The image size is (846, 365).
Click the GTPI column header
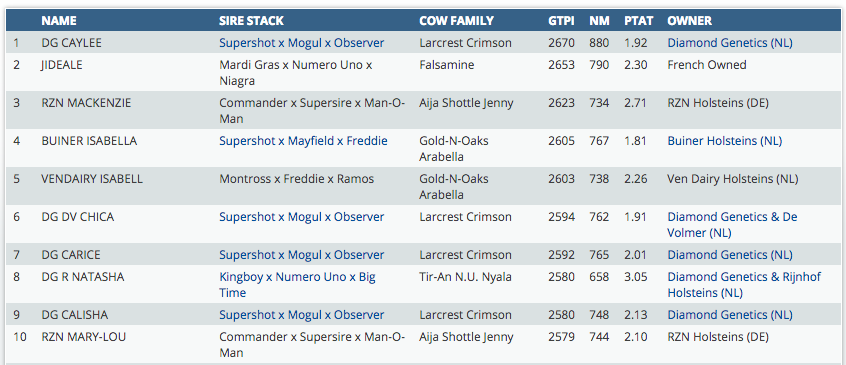pyautogui.click(x=561, y=21)
